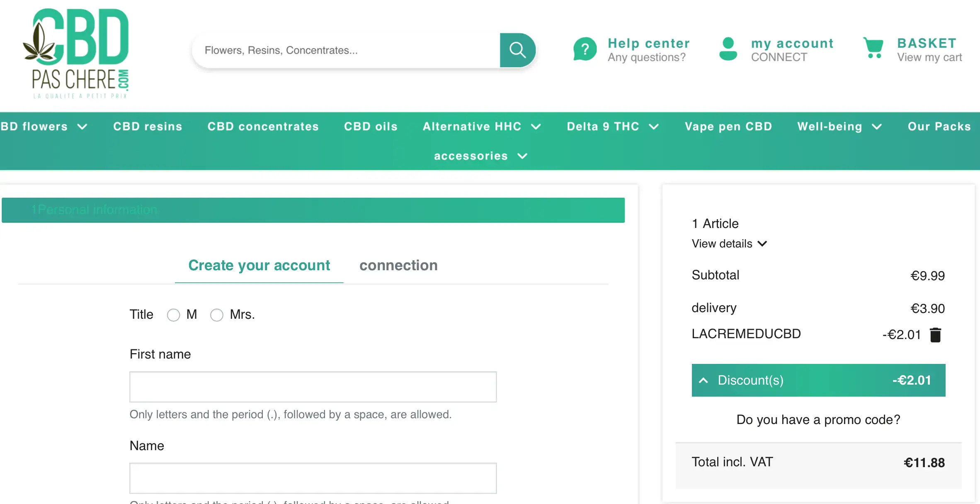Click the First name input field
The image size is (980, 504).
click(313, 387)
